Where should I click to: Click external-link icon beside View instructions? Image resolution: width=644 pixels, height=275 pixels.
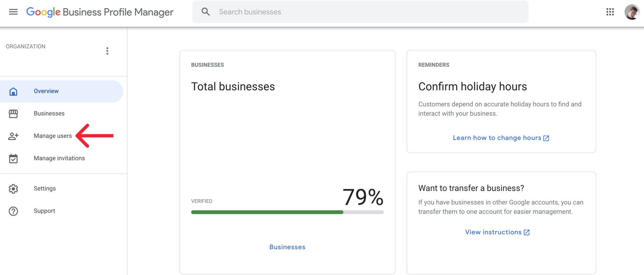527,232
